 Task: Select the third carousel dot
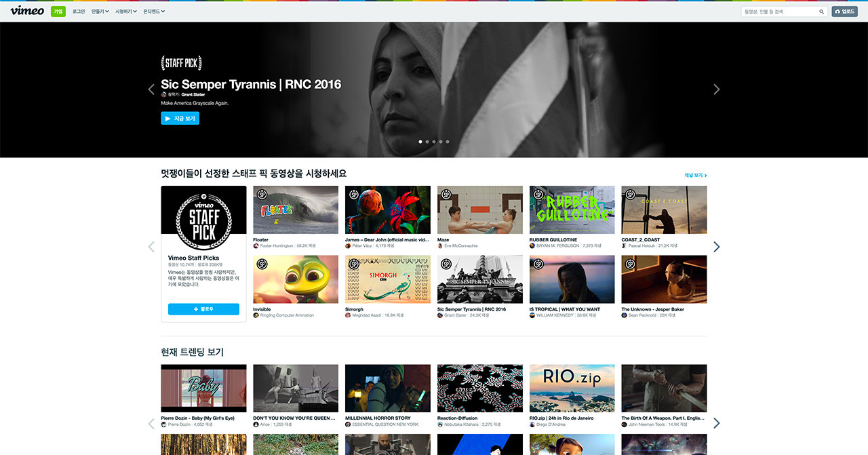[x=434, y=142]
